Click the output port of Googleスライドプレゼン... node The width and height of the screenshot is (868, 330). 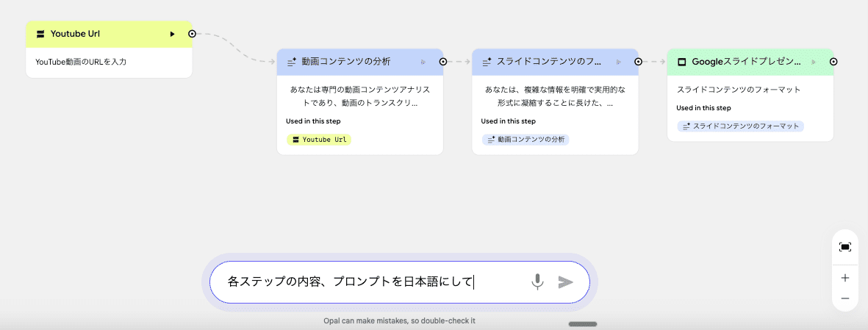pyautogui.click(x=833, y=62)
